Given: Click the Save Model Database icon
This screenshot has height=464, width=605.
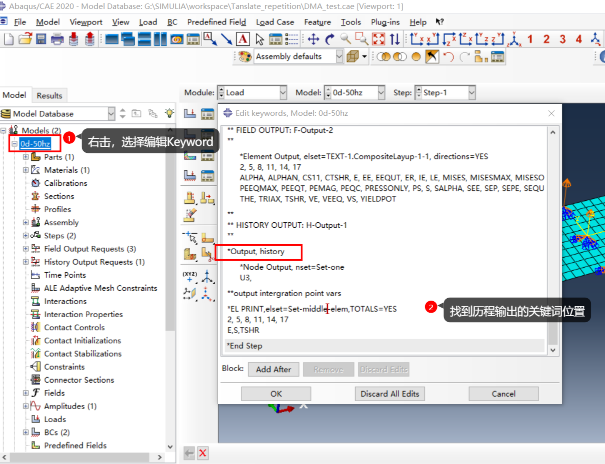Looking at the screenshot, I should (41, 39).
